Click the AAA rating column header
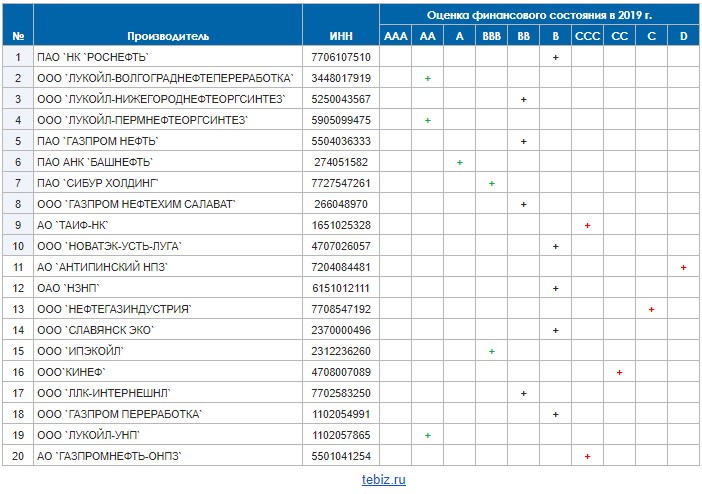This screenshot has height=494, width=702. coord(396,36)
